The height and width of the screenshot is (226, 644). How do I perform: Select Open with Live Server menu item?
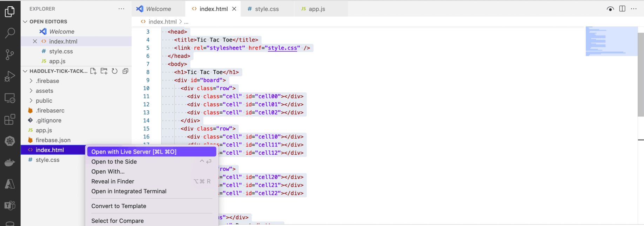coord(134,152)
